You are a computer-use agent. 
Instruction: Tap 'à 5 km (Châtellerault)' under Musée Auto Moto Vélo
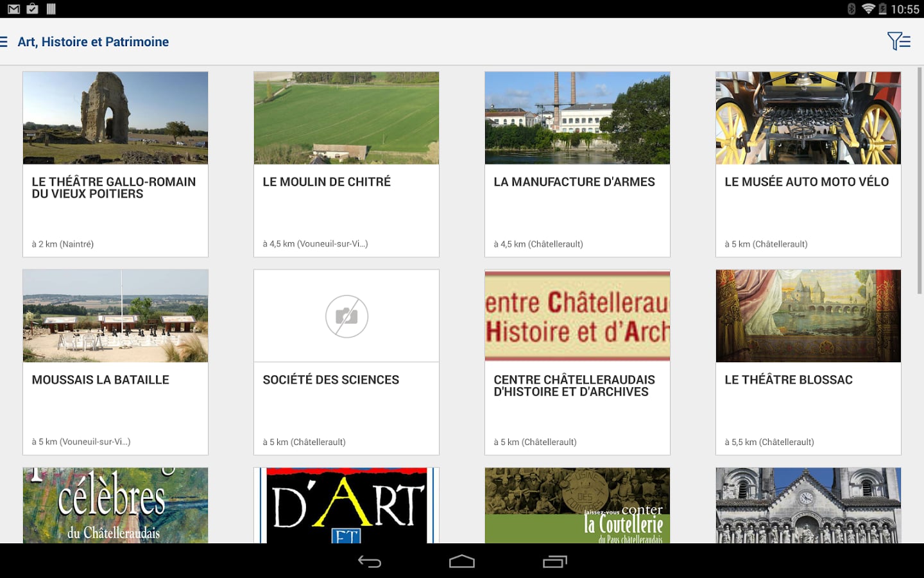coord(766,244)
